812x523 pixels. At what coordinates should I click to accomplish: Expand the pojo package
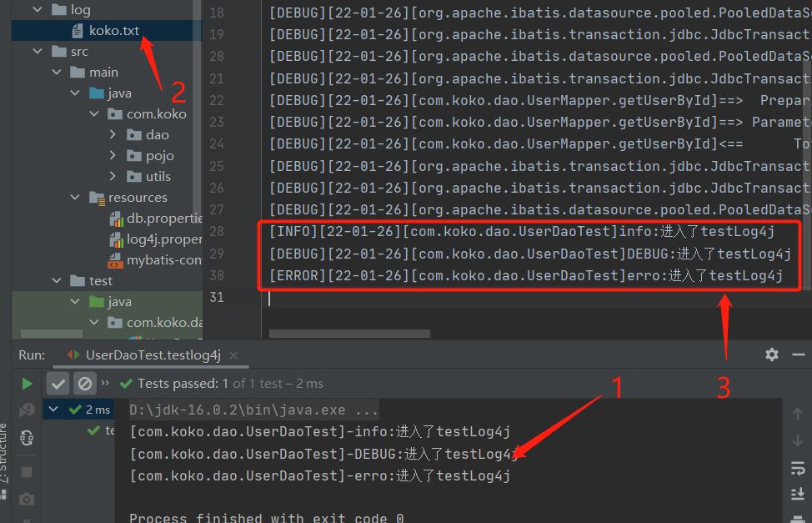pos(113,155)
